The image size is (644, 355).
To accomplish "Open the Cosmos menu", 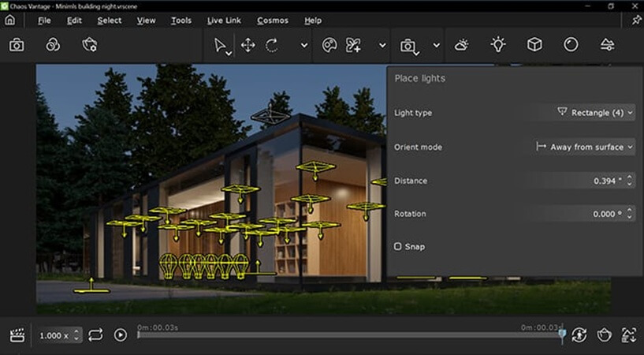I will tap(273, 21).
